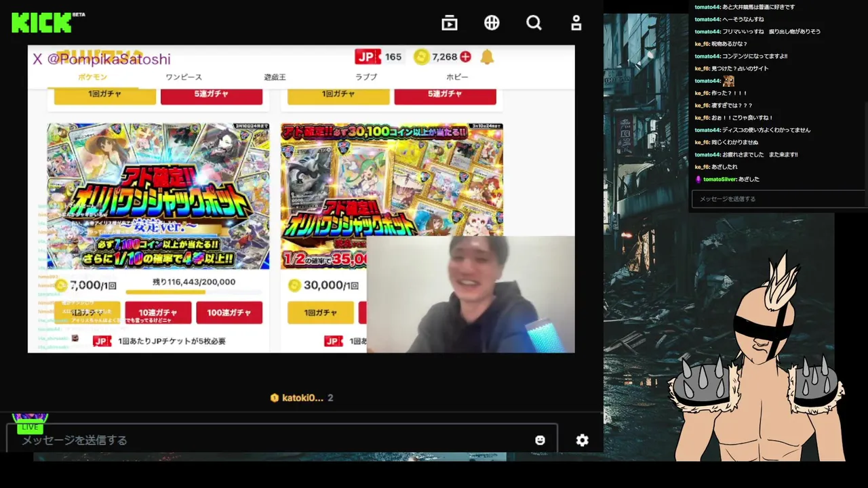Click the coin icon beside 30,000/1回
868x488 pixels.
click(294, 285)
